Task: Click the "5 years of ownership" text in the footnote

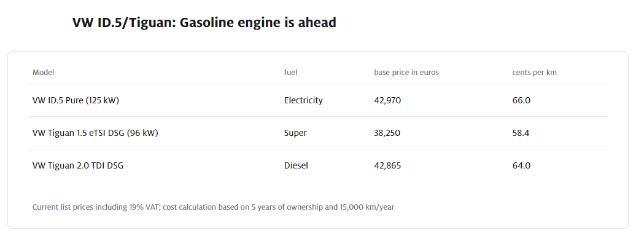Action: click(x=287, y=207)
